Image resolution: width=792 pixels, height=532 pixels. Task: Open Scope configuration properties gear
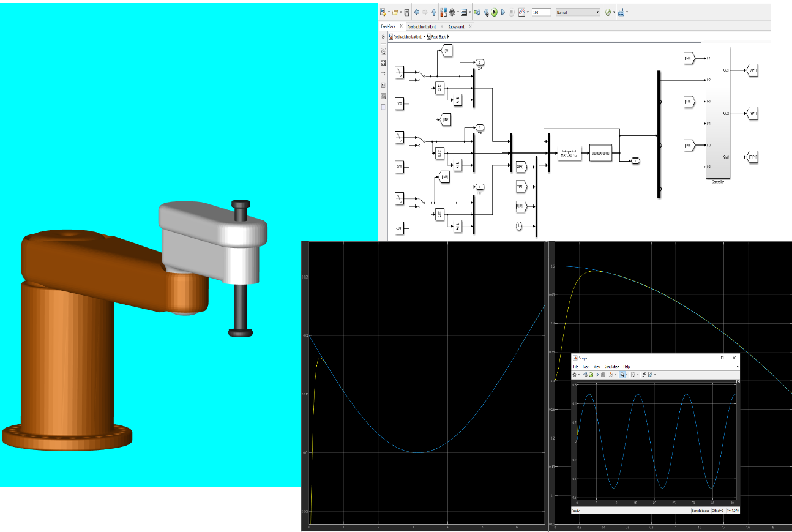(574, 375)
